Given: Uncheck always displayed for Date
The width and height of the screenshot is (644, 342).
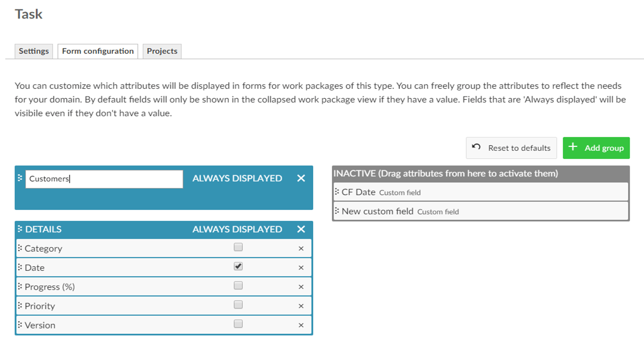Looking at the screenshot, I should pyautogui.click(x=238, y=266).
